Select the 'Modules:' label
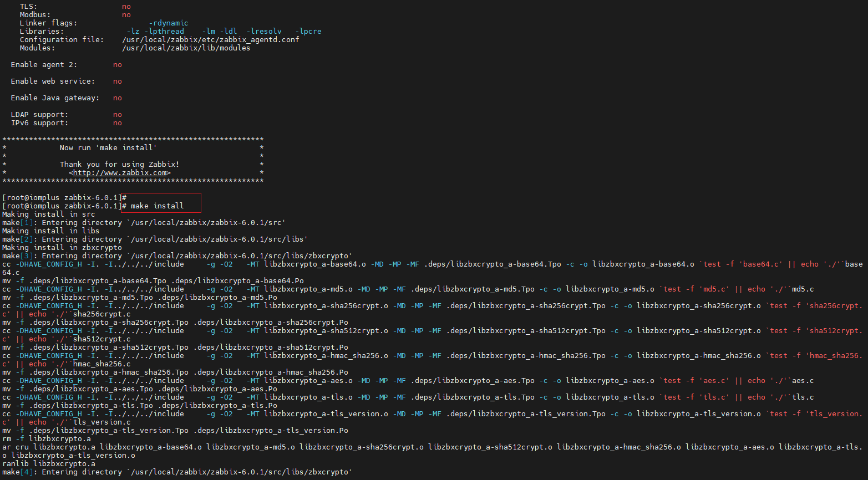This screenshot has height=480, width=868. 37,48
